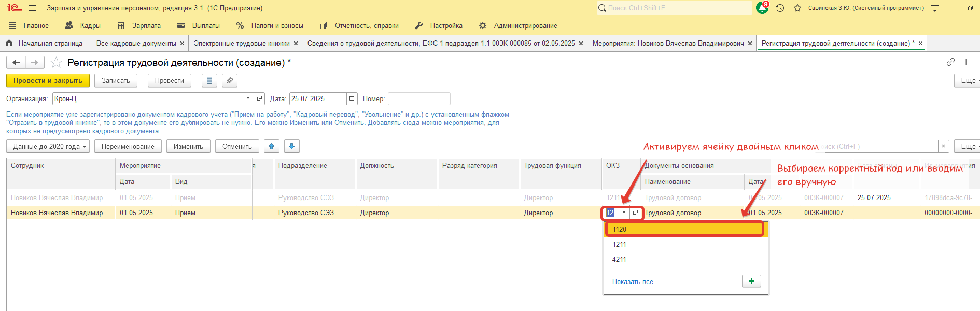
Task: Expand the ОКЗ cell dropdown arrow
Action: 624,213
